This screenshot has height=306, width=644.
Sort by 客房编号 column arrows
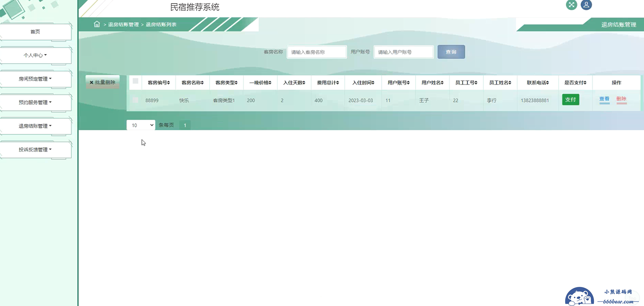click(168, 83)
